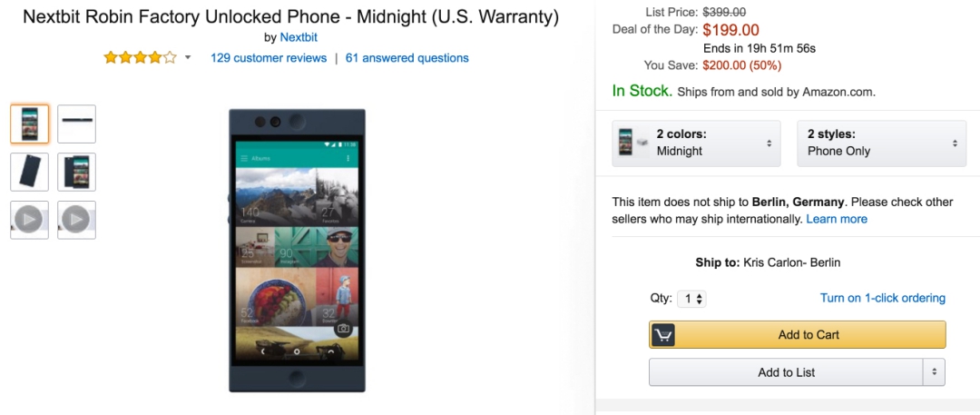Open the colors dropdown showing Midnight
This screenshot has height=415, width=980.
pos(696,143)
